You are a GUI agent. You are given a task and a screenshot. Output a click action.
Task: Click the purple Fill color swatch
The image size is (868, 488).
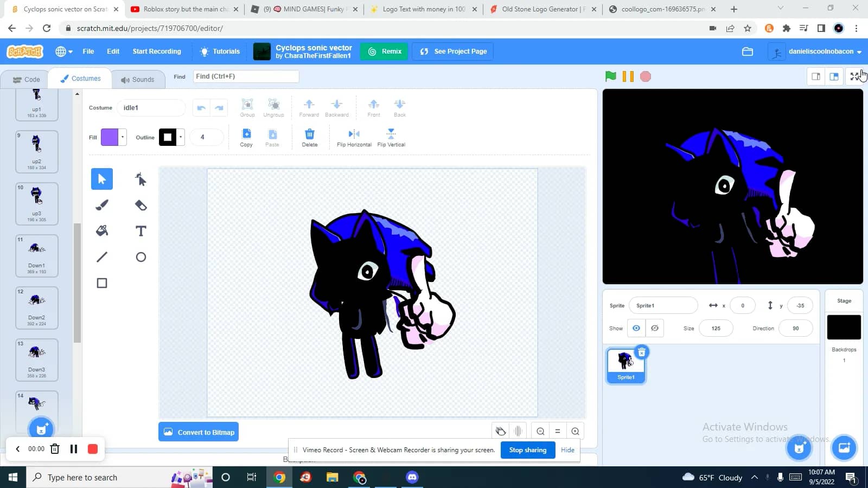pos(109,137)
